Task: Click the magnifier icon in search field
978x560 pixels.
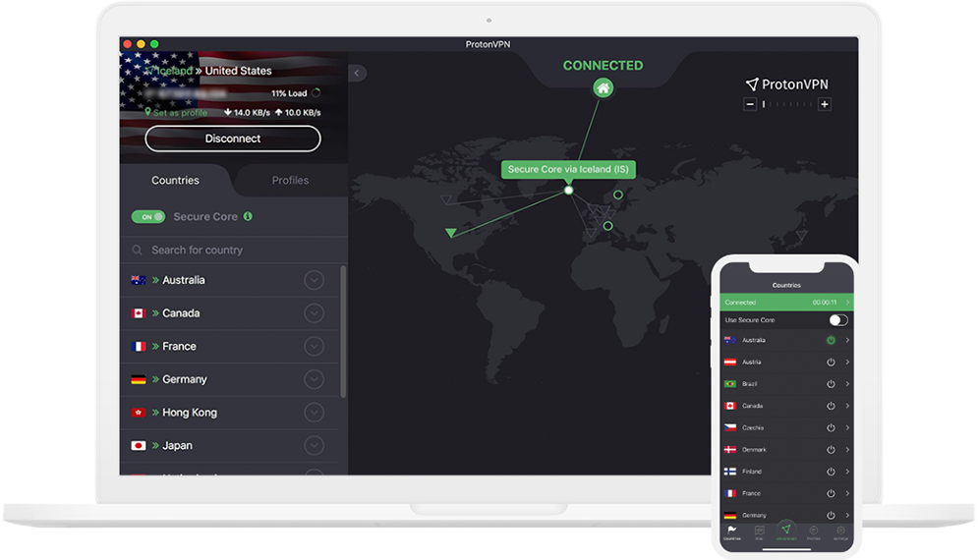Action: point(137,251)
